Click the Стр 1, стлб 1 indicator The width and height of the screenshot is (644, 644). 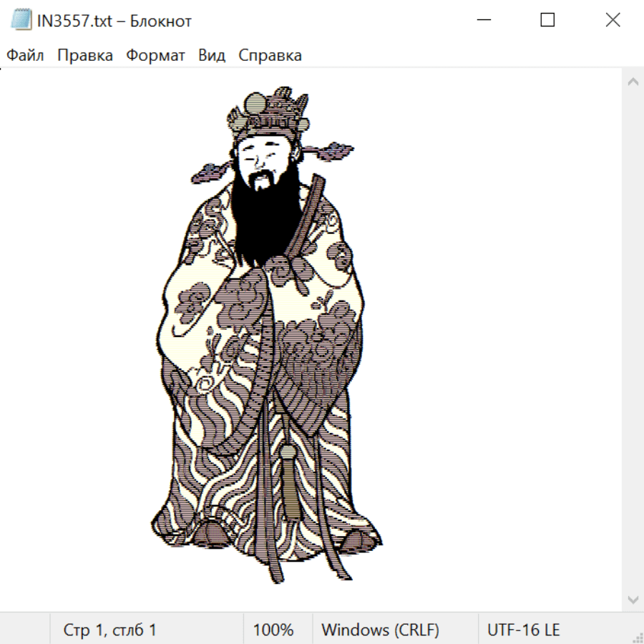pyautogui.click(x=109, y=630)
